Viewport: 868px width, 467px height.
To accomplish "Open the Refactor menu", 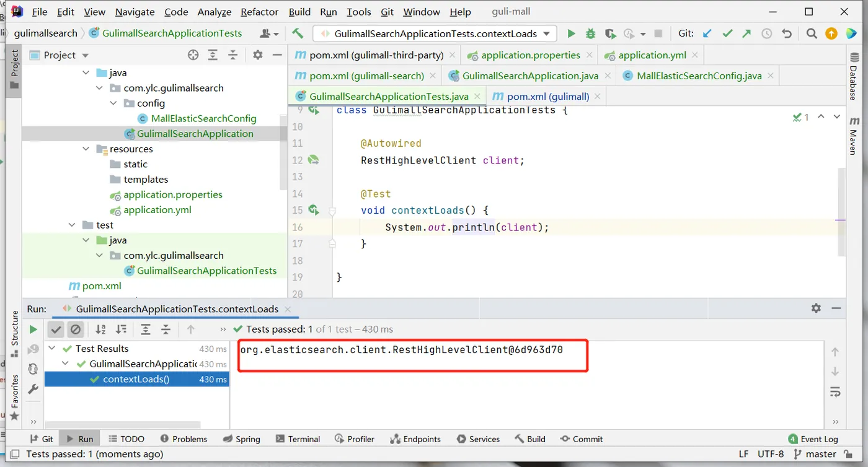I will (x=259, y=12).
